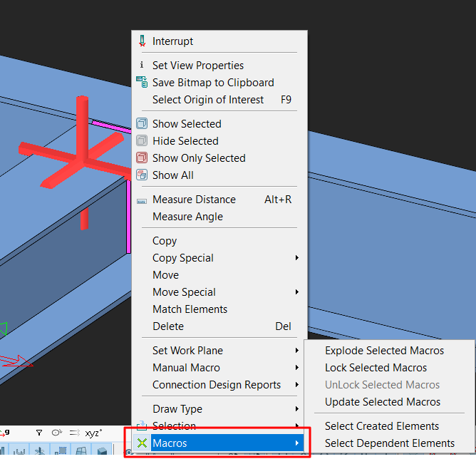Click the Show Selected cube icon
Viewport: 476px width, 464px height.
[x=141, y=124]
